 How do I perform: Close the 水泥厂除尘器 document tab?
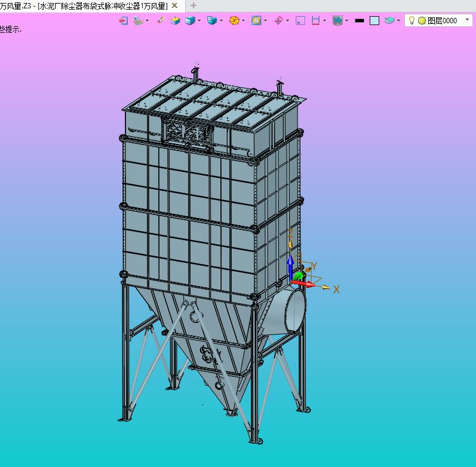click(x=174, y=5)
